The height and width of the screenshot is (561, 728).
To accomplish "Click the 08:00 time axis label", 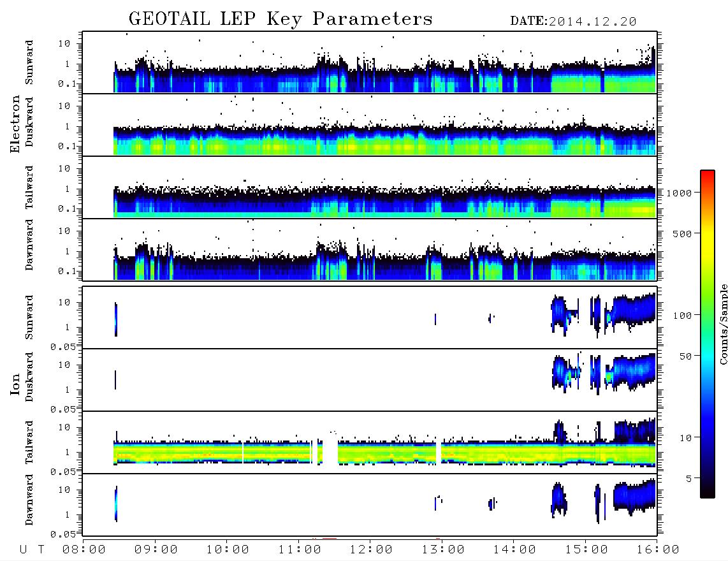I will click(84, 550).
